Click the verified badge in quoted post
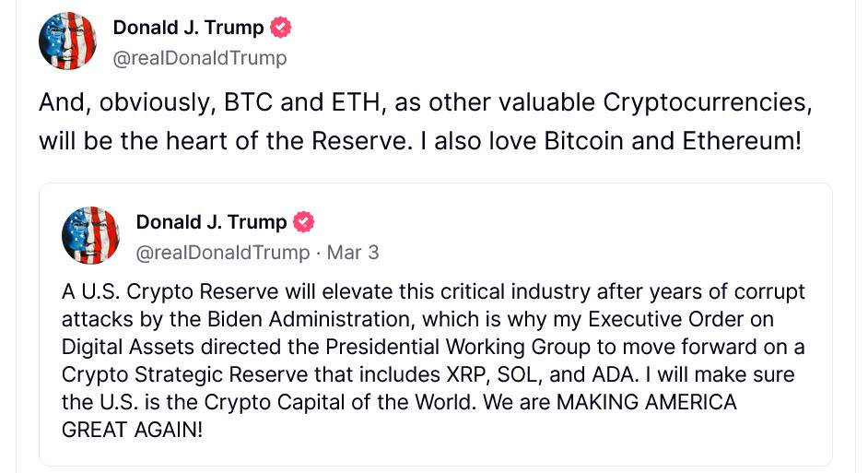This screenshot has height=473, width=868. point(303,222)
